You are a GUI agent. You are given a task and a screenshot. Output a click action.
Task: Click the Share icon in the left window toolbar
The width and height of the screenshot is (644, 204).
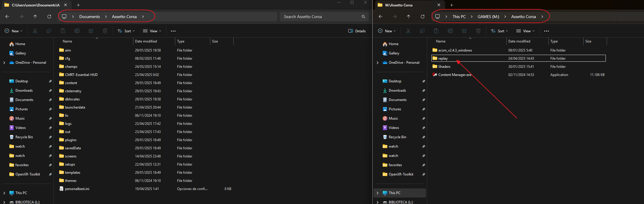coord(91,31)
